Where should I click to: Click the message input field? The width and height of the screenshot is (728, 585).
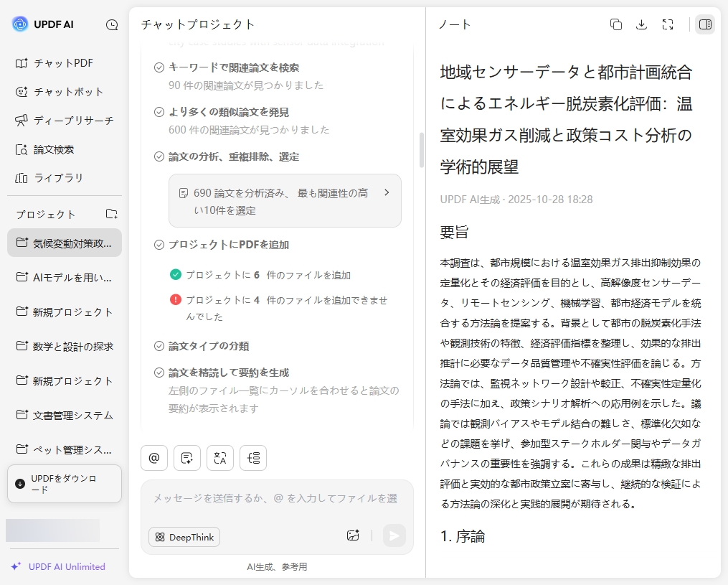(x=276, y=499)
